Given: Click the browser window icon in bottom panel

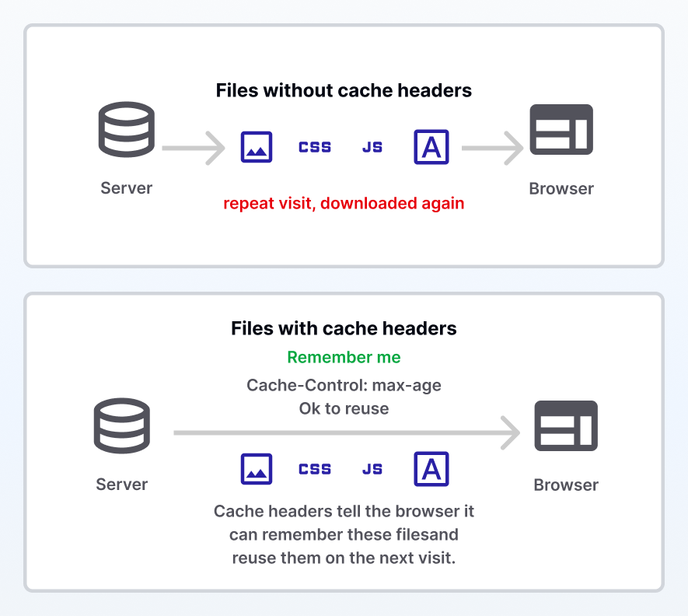Looking at the screenshot, I should point(566,426).
